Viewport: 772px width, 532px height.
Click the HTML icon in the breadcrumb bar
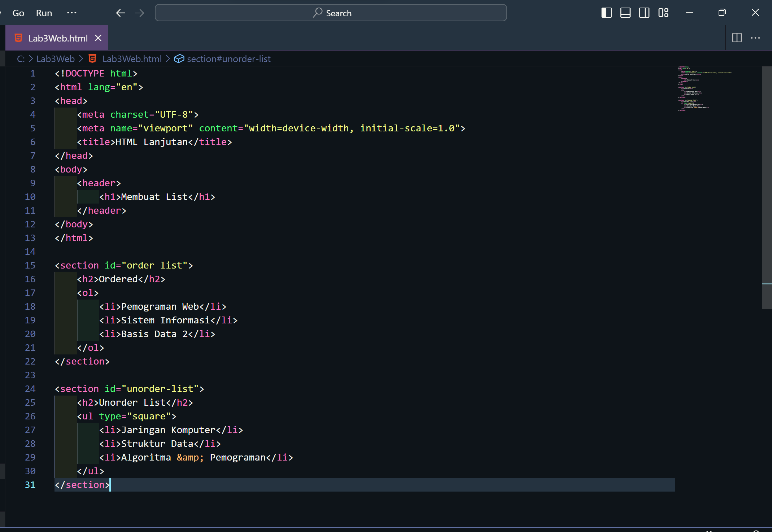(93, 58)
